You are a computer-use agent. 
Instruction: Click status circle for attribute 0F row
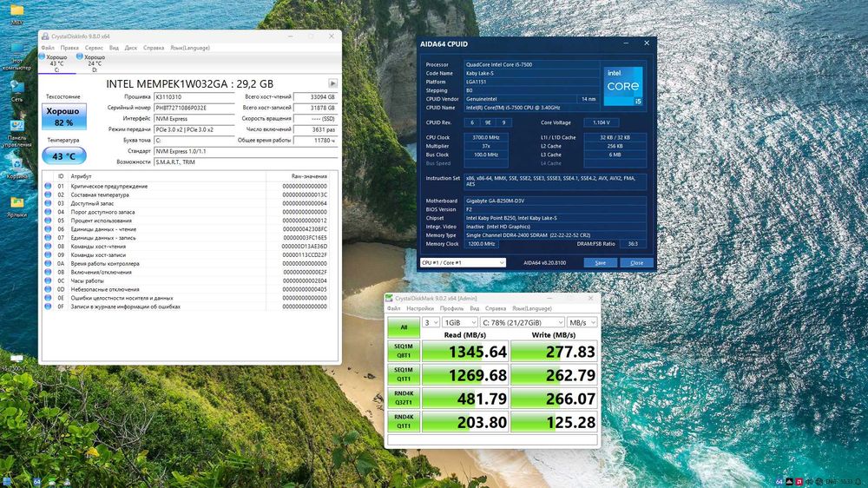click(x=48, y=307)
